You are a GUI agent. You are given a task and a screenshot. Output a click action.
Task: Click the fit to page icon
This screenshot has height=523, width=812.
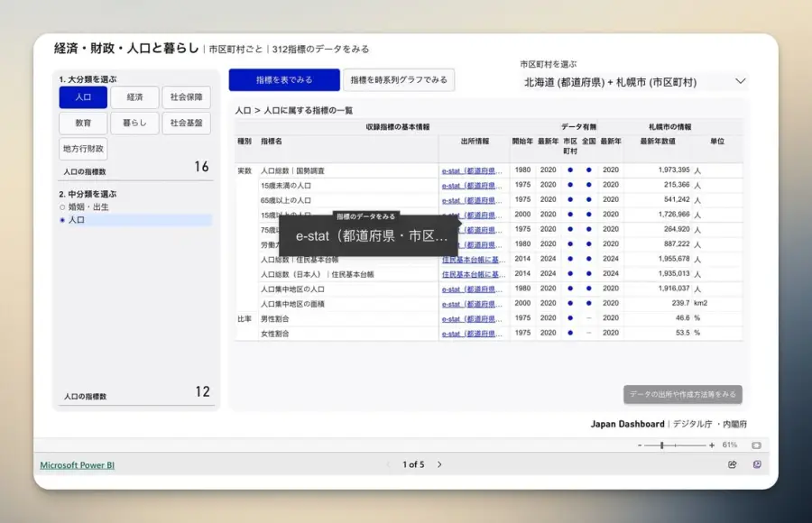tap(757, 445)
